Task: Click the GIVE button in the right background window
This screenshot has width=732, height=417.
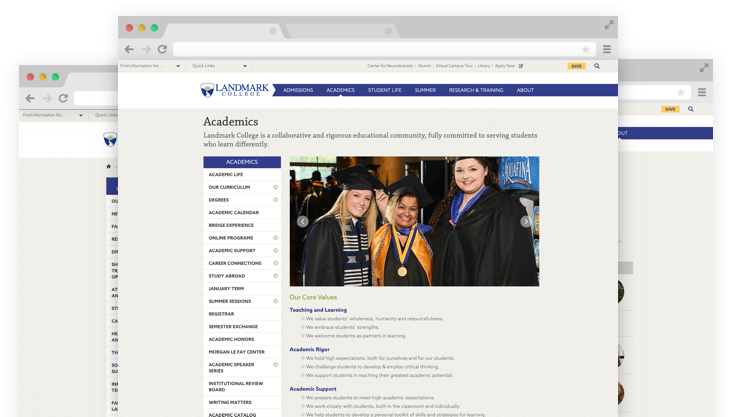Action: pos(670,109)
